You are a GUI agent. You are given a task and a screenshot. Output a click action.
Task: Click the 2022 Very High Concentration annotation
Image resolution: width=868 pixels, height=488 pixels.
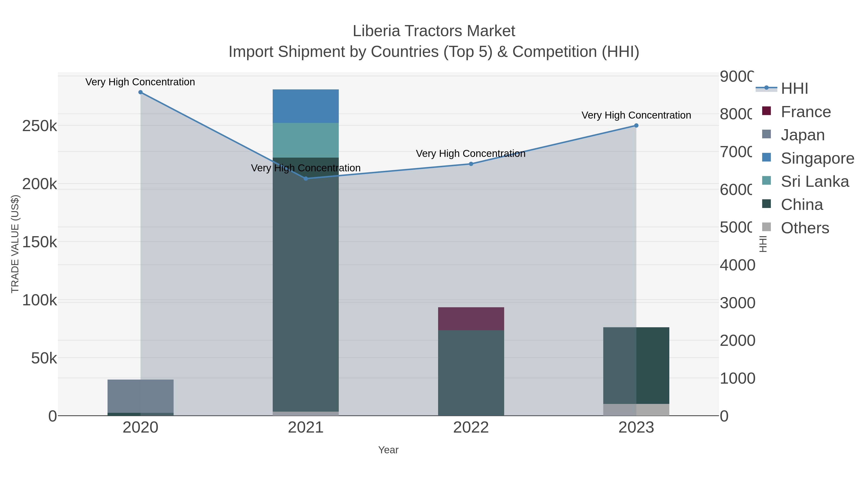click(x=471, y=154)
